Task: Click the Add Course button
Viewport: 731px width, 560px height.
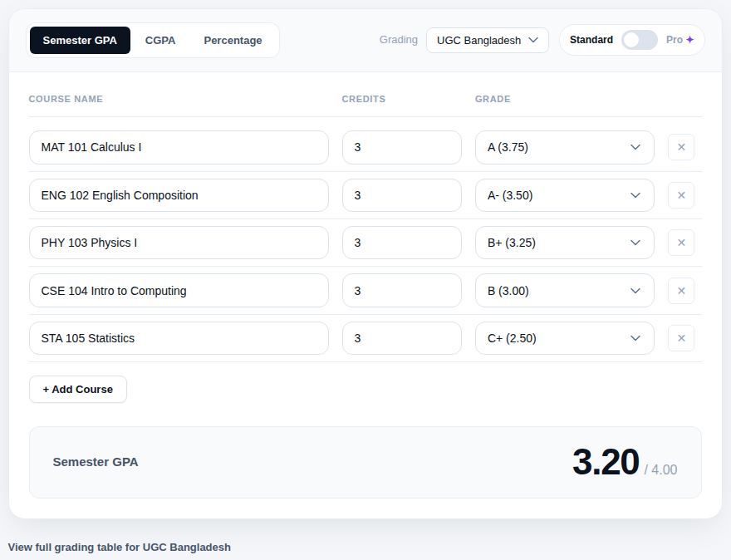Action: pyautogui.click(x=78, y=390)
